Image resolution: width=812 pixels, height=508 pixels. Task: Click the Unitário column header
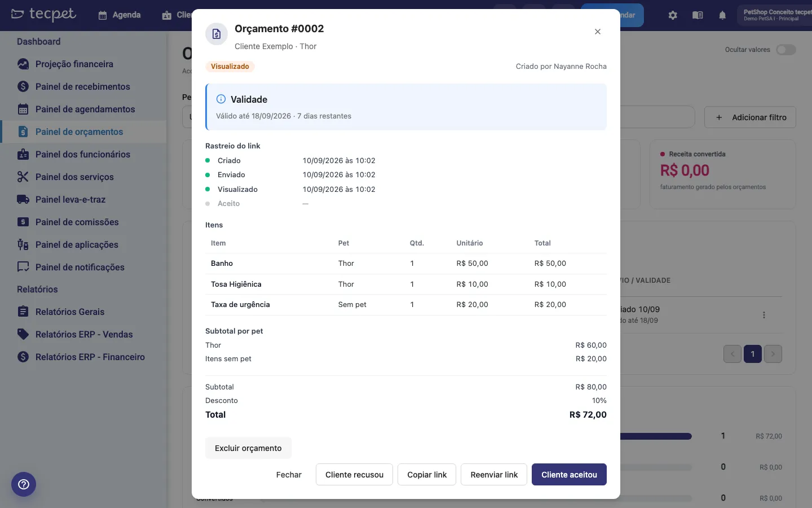click(470, 243)
